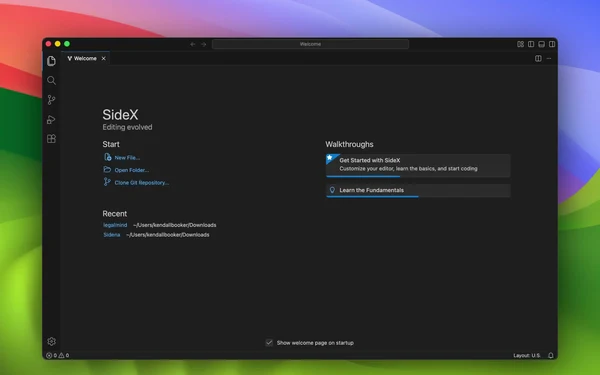Select the Welcome tab
Screen dimensions: 600x375
tap(85, 59)
